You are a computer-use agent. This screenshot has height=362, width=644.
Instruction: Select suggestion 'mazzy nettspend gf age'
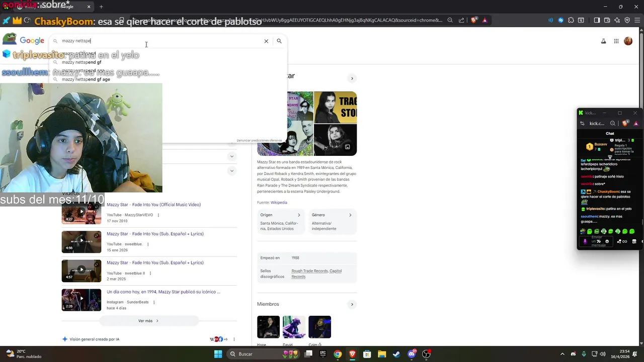coord(86,79)
